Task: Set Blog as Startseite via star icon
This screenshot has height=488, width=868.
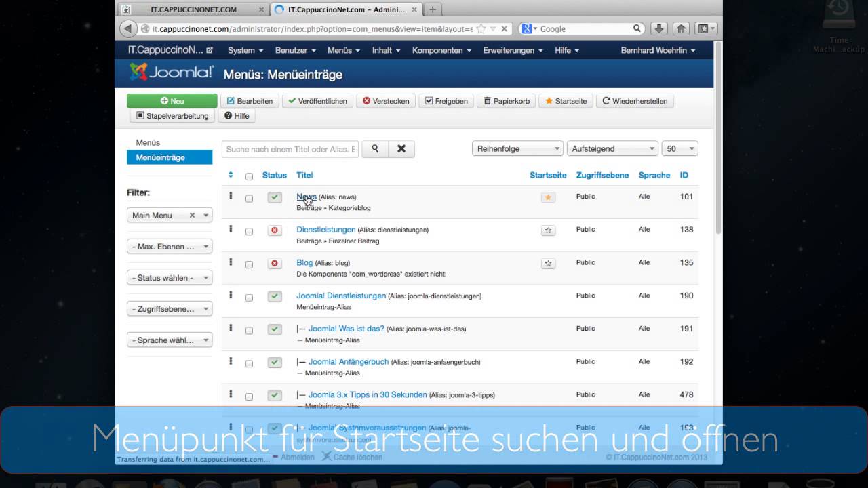Action: [548, 263]
